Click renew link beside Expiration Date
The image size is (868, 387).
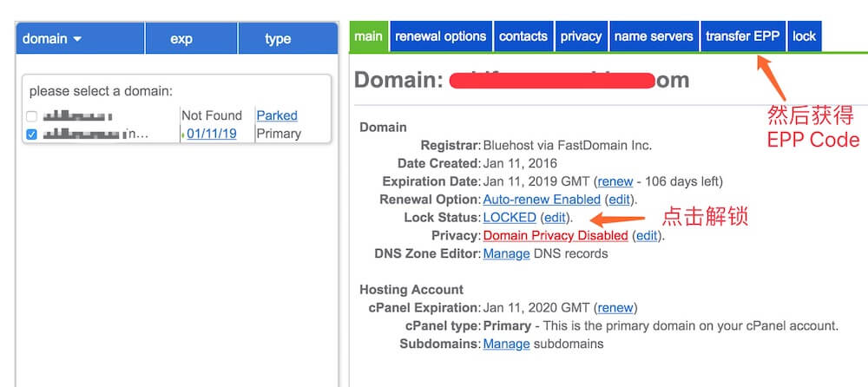(x=615, y=181)
